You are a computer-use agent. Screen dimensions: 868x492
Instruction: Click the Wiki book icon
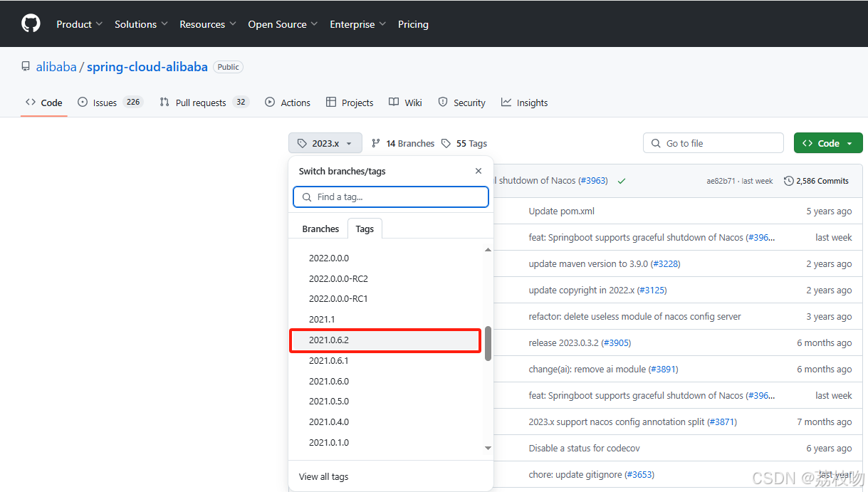pyautogui.click(x=394, y=102)
